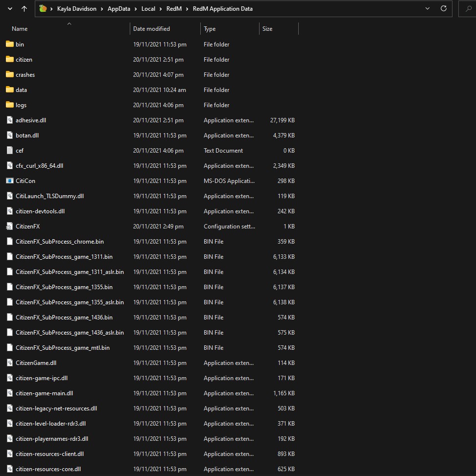Select citizen-playernames-rdr3.dll file name
The height and width of the screenshot is (476, 476).
pos(52,439)
